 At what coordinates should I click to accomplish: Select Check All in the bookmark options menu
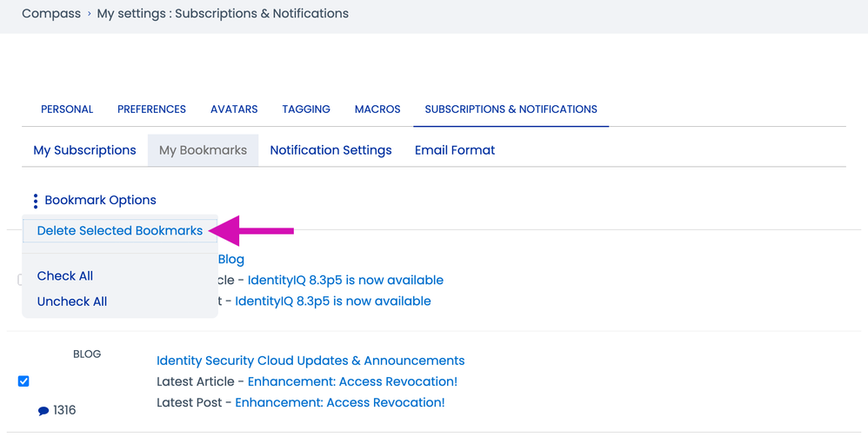point(65,276)
